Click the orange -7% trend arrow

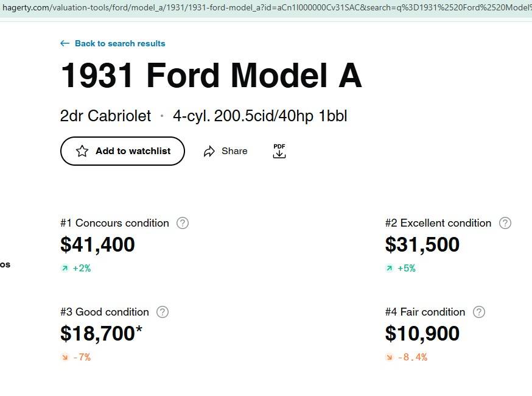point(66,357)
